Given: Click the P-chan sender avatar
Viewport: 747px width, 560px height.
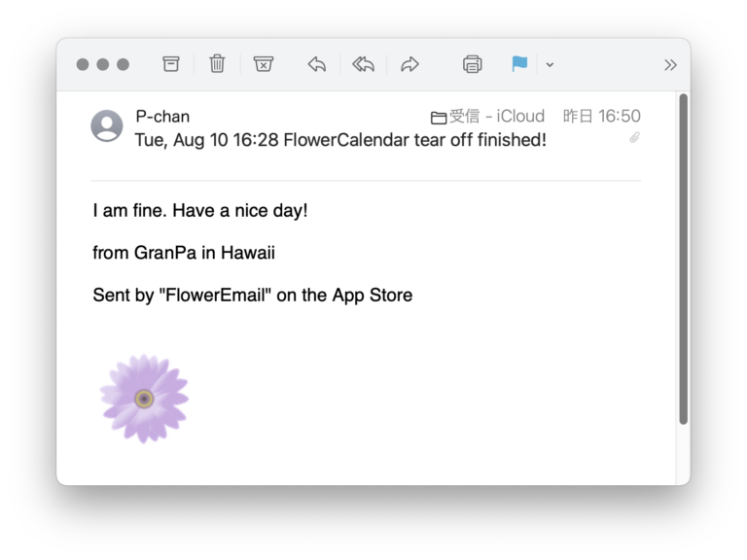Looking at the screenshot, I should tap(107, 125).
